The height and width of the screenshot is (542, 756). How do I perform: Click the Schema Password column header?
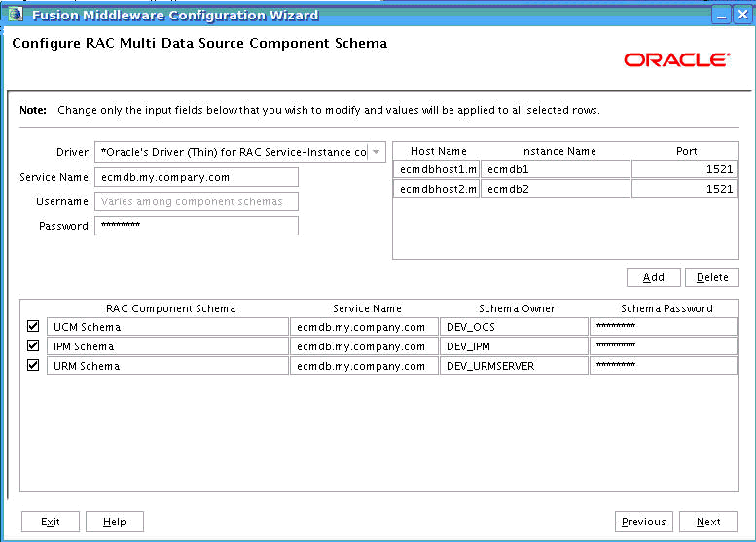[666, 308]
